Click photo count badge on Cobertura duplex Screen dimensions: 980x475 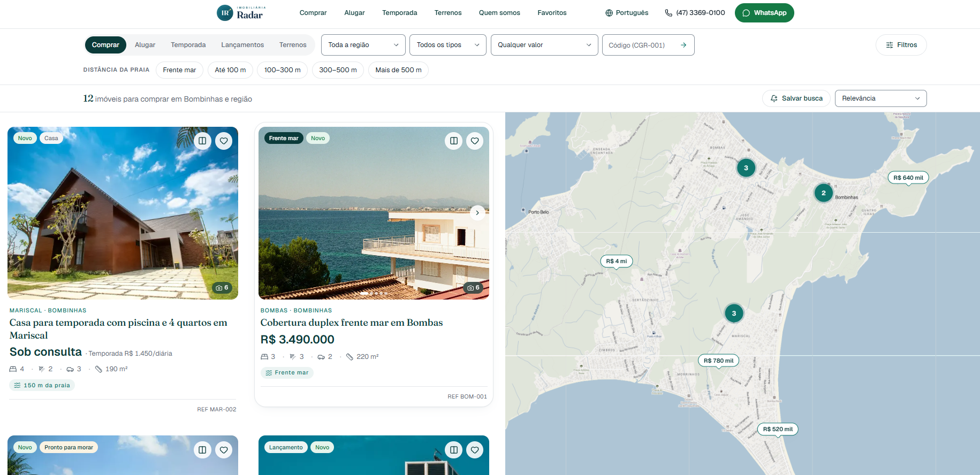(473, 288)
